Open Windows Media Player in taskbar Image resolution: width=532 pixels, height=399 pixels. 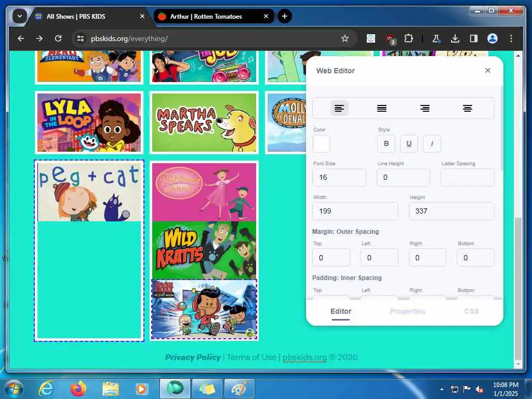141,389
